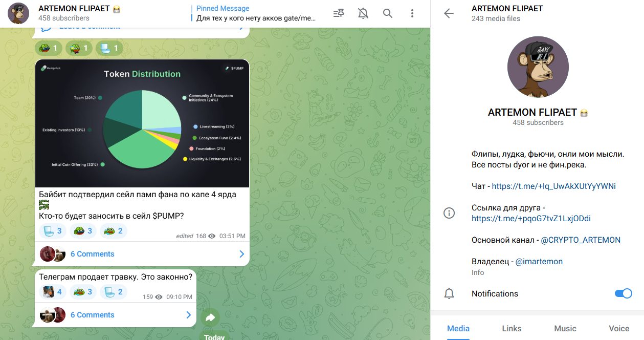React with emoji showing 4 on the травку post
This screenshot has height=340, width=644.
[x=52, y=292]
